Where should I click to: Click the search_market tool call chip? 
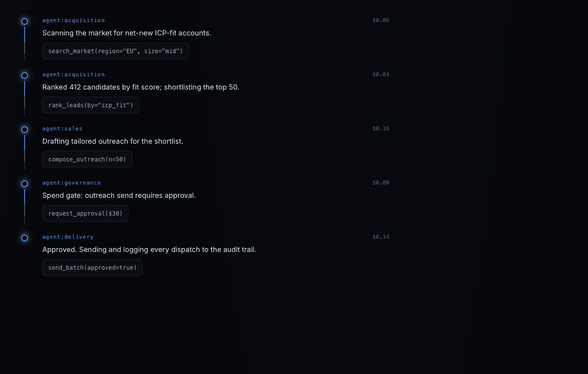pos(116,51)
